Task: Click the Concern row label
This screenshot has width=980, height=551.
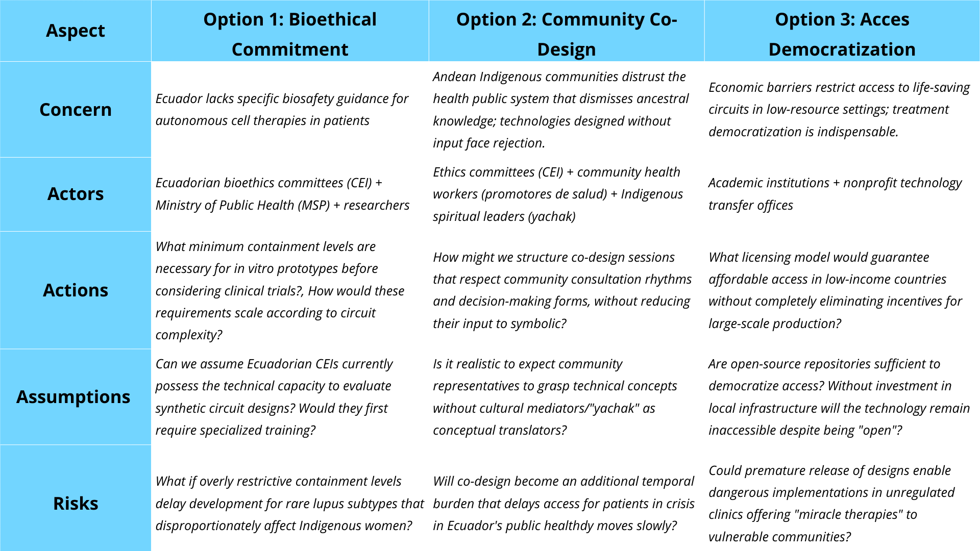Action: pyautogui.click(x=76, y=110)
